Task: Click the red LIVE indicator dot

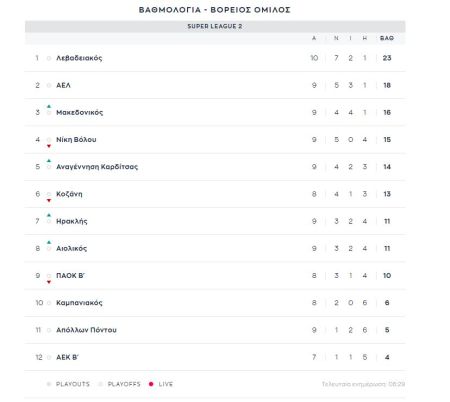Action: point(151,384)
